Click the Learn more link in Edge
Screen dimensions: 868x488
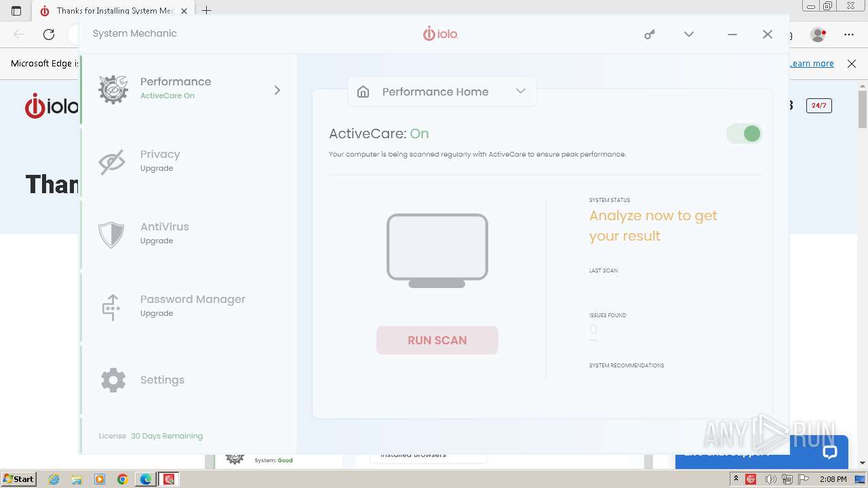(812, 63)
